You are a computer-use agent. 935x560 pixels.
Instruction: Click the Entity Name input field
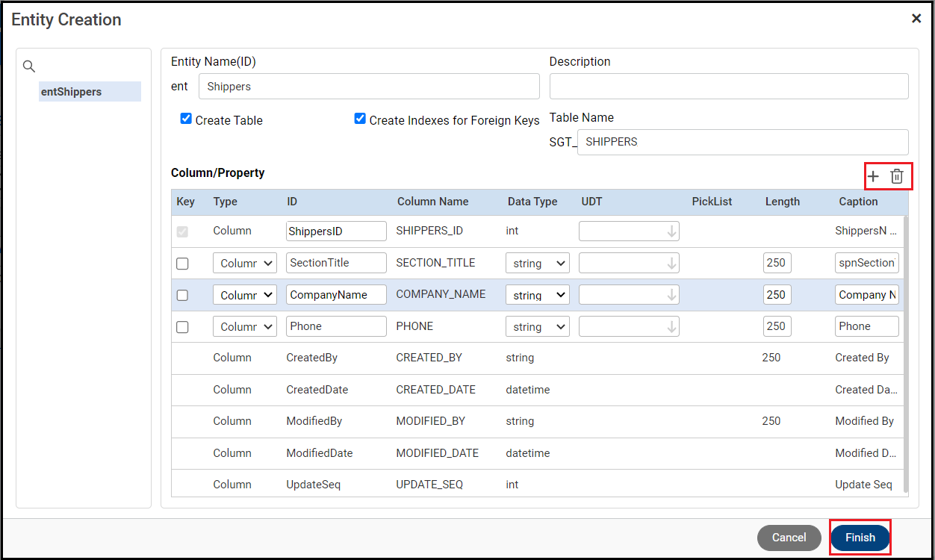[369, 87]
